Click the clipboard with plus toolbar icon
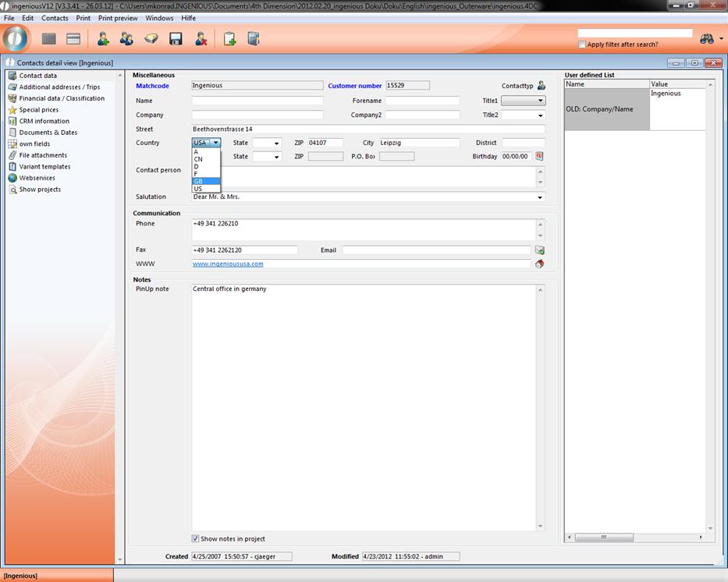The image size is (728, 582). pyautogui.click(x=229, y=39)
